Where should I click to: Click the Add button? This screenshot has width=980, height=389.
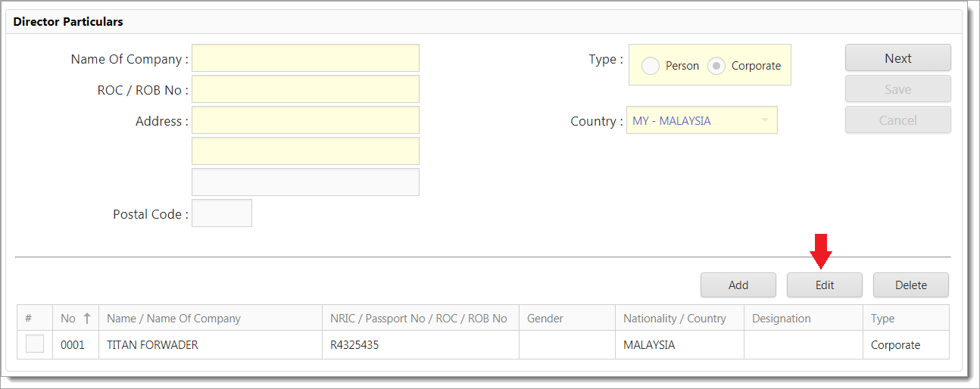click(738, 285)
